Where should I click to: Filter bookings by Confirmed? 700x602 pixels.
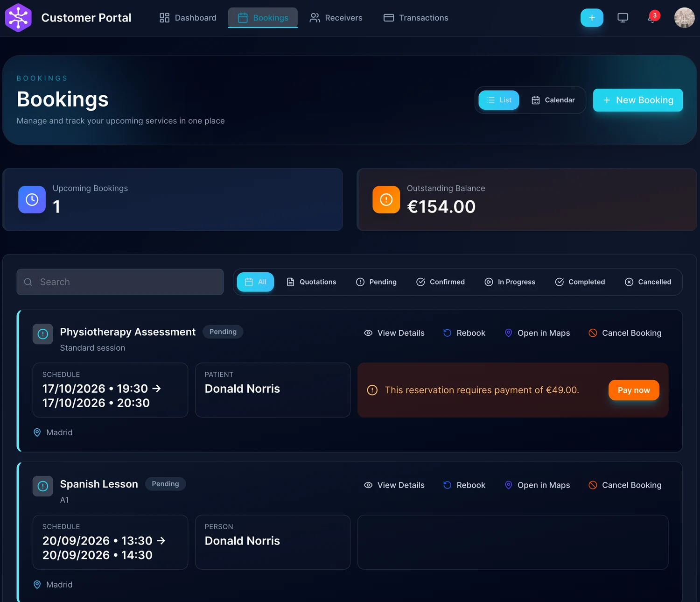pos(441,282)
